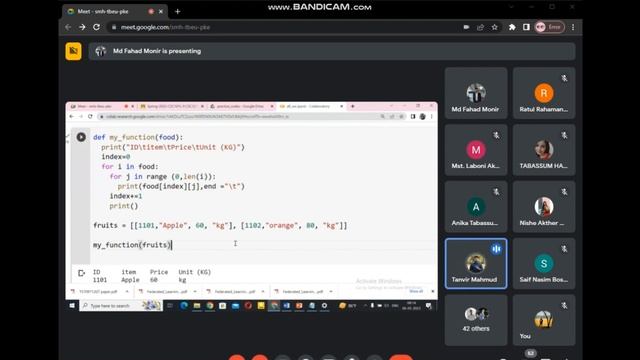Go back using the outer Chrome back arrow
This screenshot has height=360, width=640.
click(x=68, y=27)
